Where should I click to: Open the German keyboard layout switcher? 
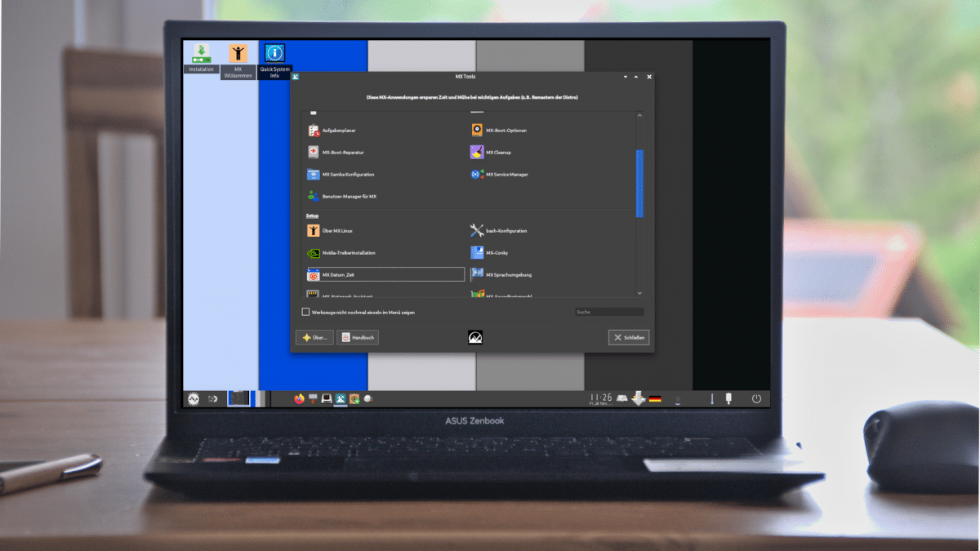tap(654, 398)
